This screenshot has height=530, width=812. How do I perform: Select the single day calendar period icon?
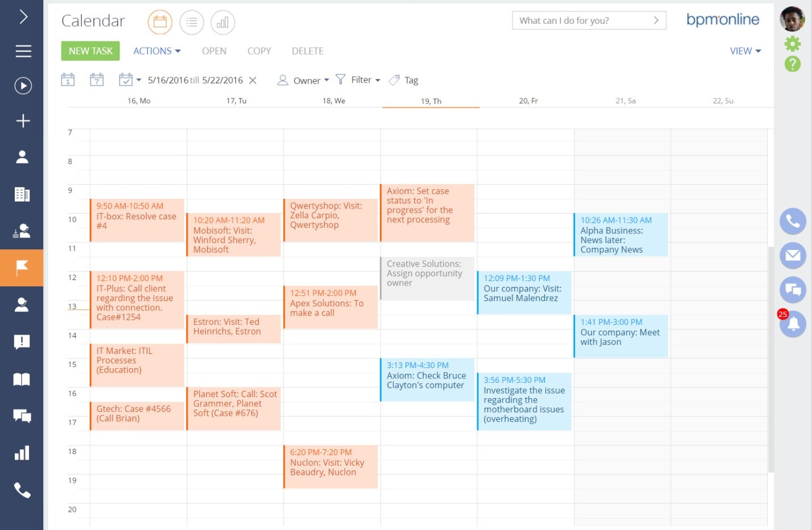tap(68, 80)
